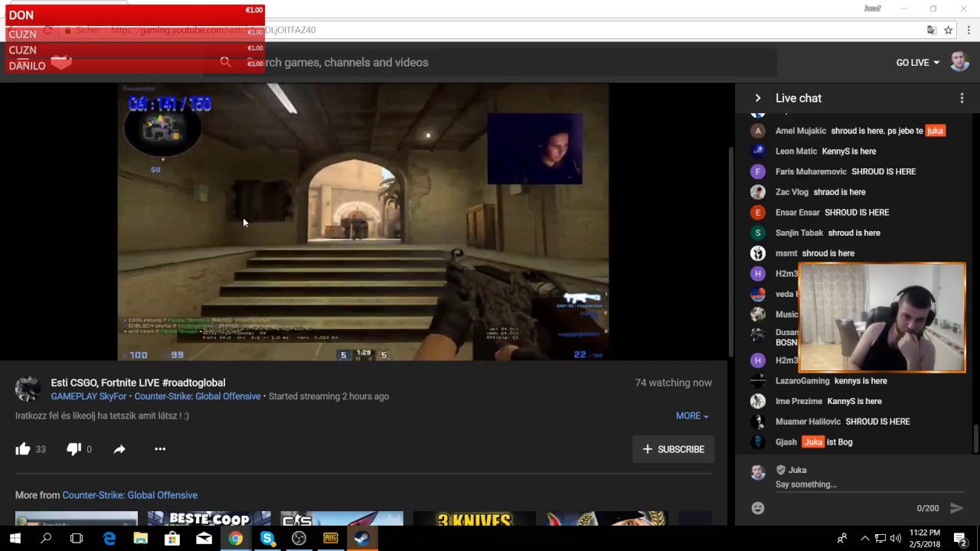Open the volume control in tray
Image resolution: width=980 pixels, height=551 pixels.
tap(895, 539)
